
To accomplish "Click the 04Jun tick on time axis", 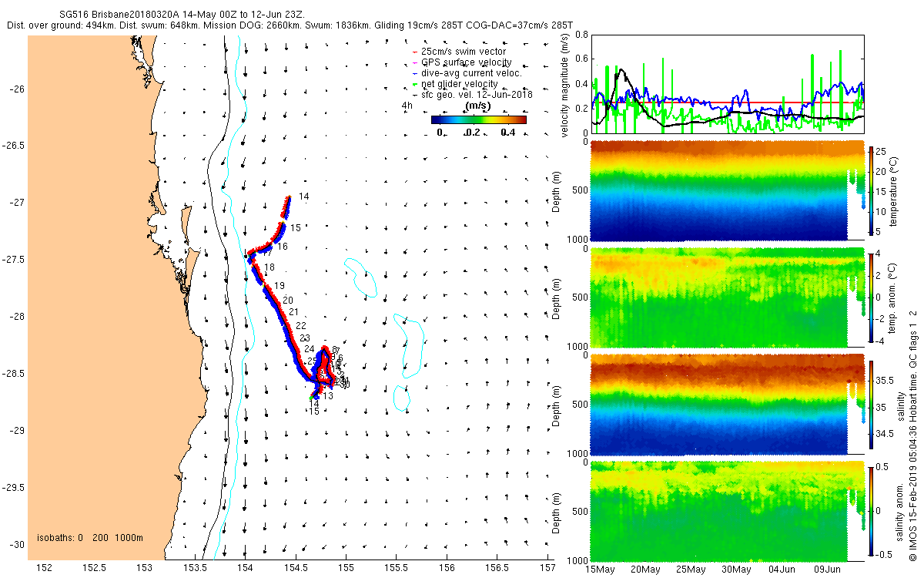I will (x=782, y=570).
